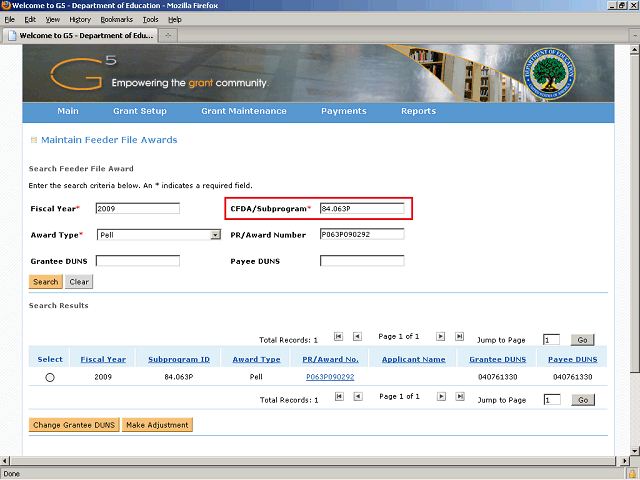Screen dimensions: 640x480
Task: Click the bottom Jump to Page field
Action: [552, 400]
